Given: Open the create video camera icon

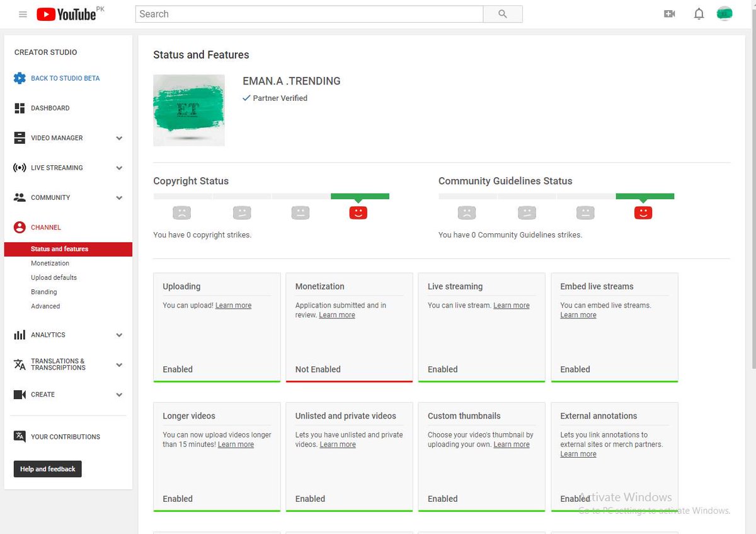Looking at the screenshot, I should pyautogui.click(x=670, y=14).
